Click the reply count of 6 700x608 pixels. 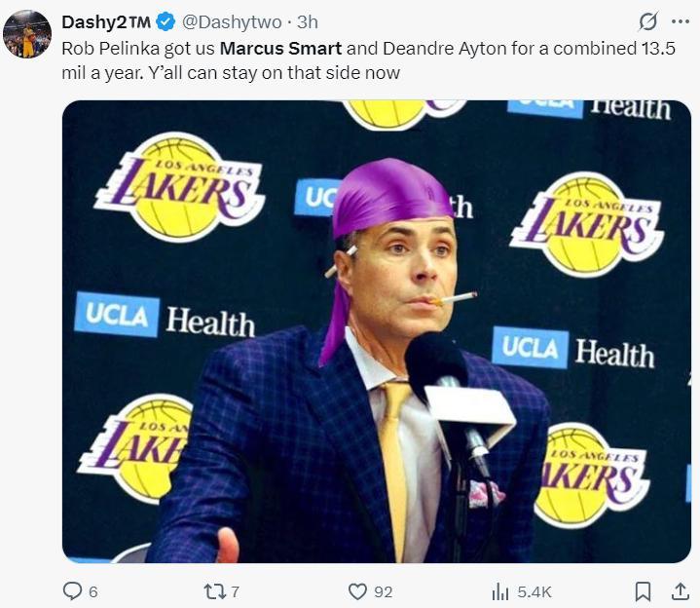(x=93, y=591)
